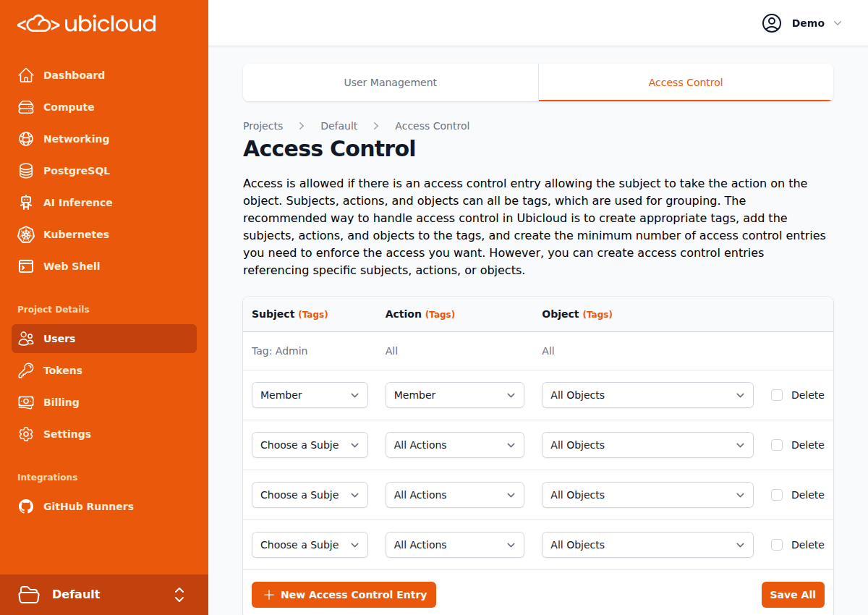Click the Settings gear icon
868x615 pixels.
pyautogui.click(x=26, y=434)
